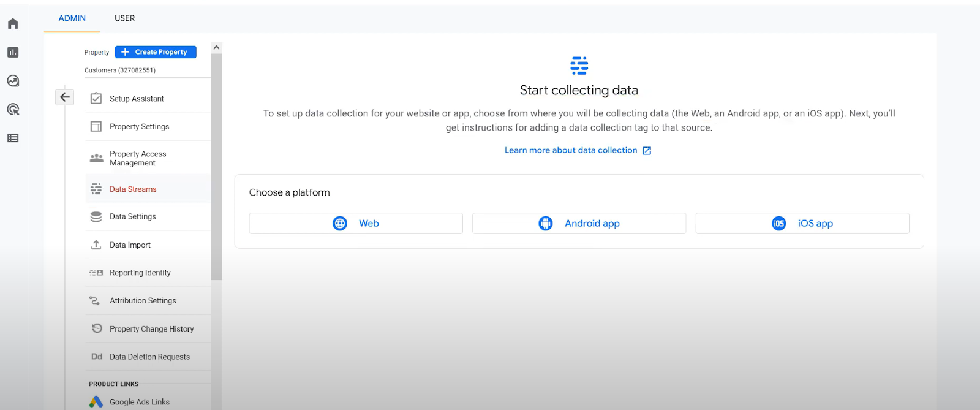The image size is (980, 410).
Task: Click the back arrow collapse button
Action: [x=65, y=97]
